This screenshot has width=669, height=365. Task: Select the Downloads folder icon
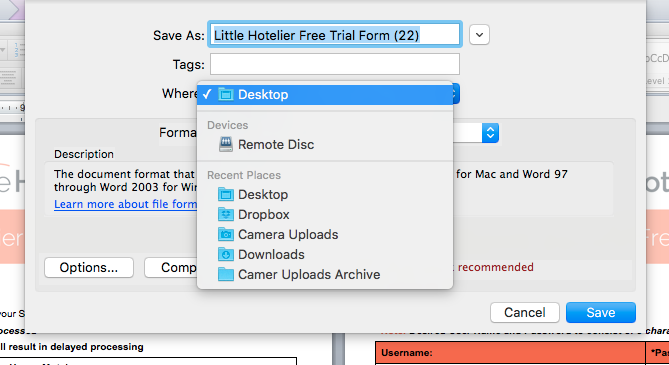(226, 254)
